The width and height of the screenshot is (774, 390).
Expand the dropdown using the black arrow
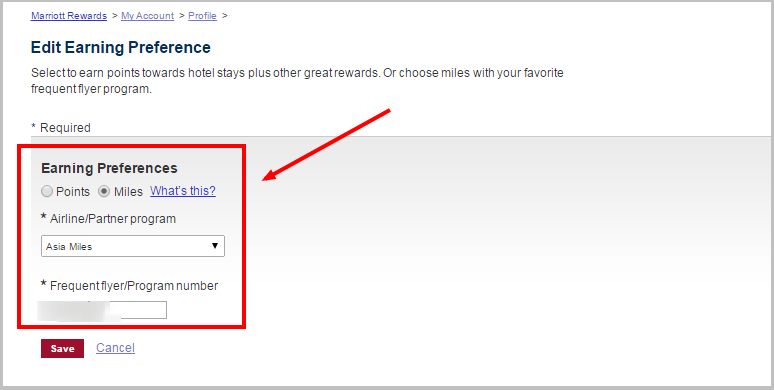pos(215,246)
